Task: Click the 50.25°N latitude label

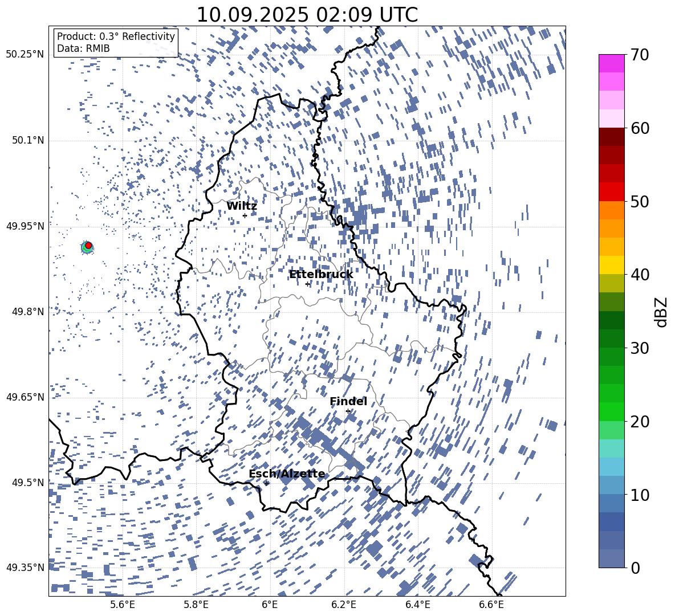Action: (25, 55)
